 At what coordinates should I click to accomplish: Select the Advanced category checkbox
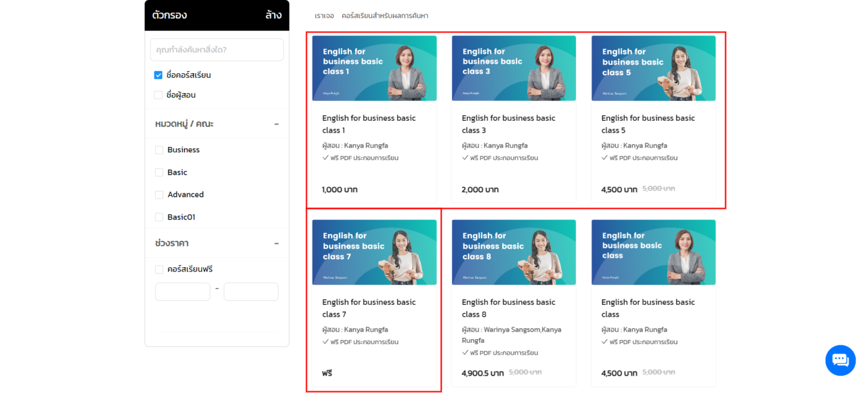pos(159,195)
